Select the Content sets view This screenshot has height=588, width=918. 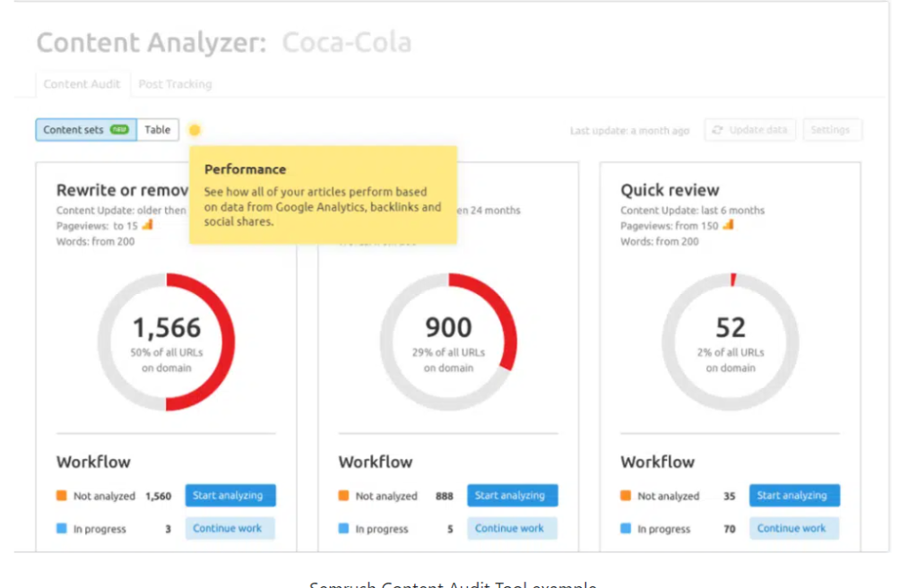[86, 129]
